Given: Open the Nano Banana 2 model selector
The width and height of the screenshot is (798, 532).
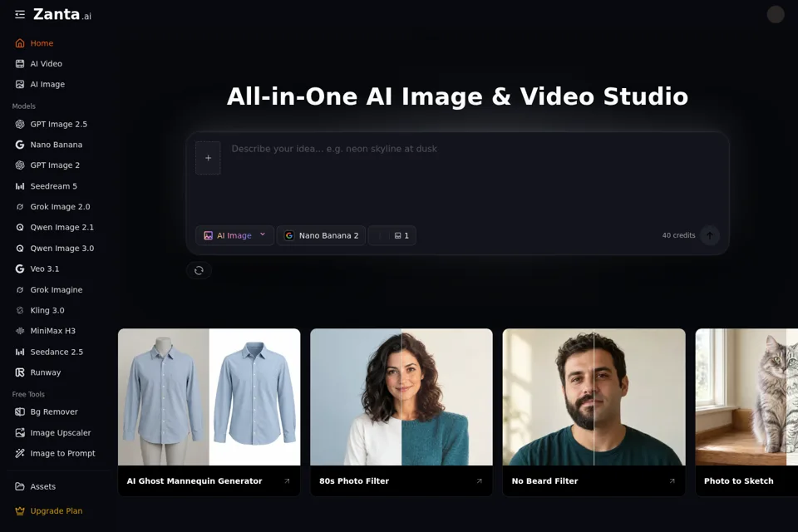Looking at the screenshot, I should click(x=321, y=236).
